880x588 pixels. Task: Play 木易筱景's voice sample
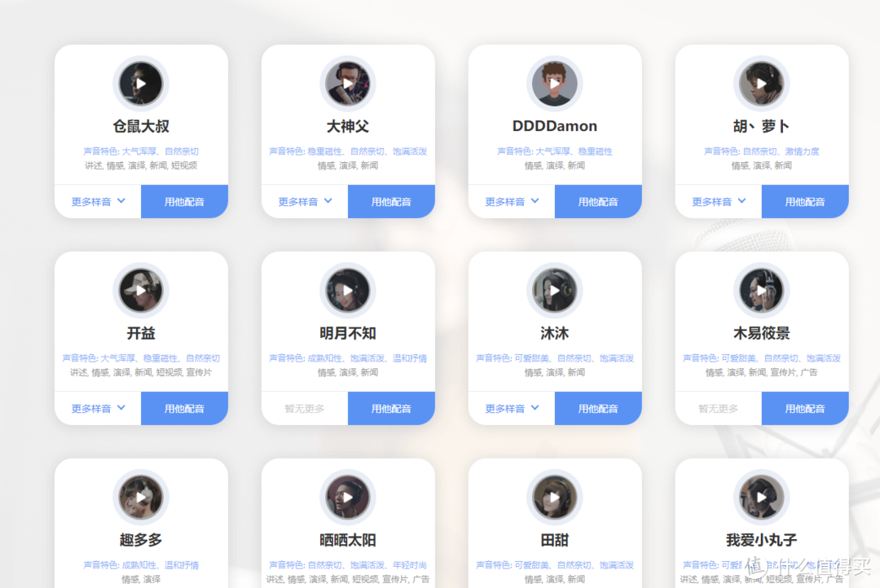point(761,290)
